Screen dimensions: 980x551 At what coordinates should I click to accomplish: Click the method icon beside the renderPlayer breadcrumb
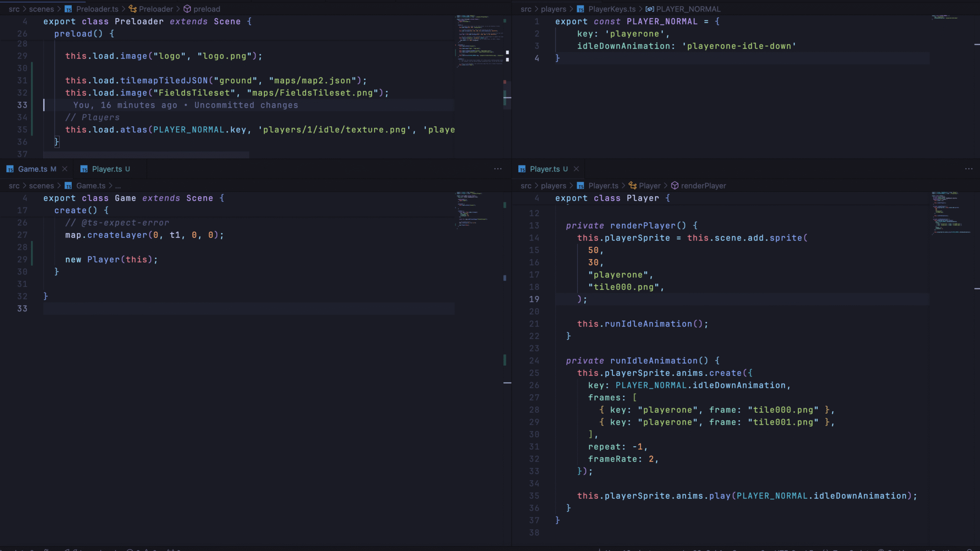675,186
